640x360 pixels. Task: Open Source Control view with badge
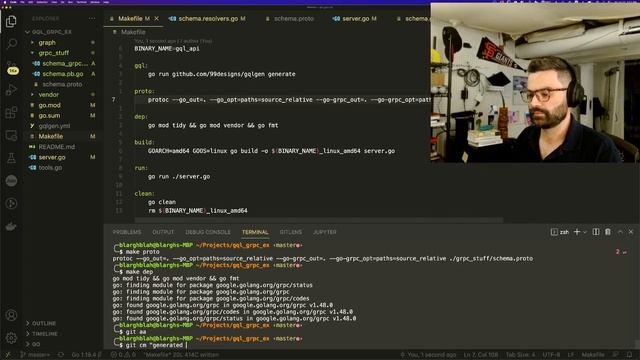click(12, 67)
